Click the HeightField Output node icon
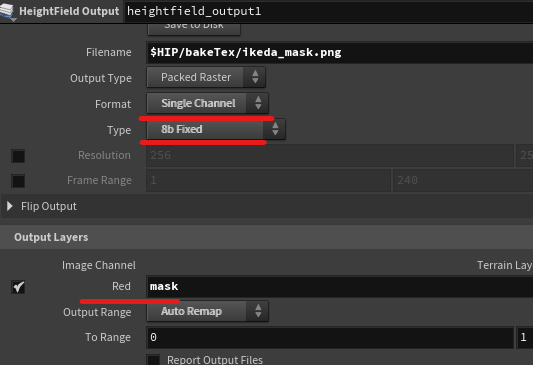 [7, 11]
